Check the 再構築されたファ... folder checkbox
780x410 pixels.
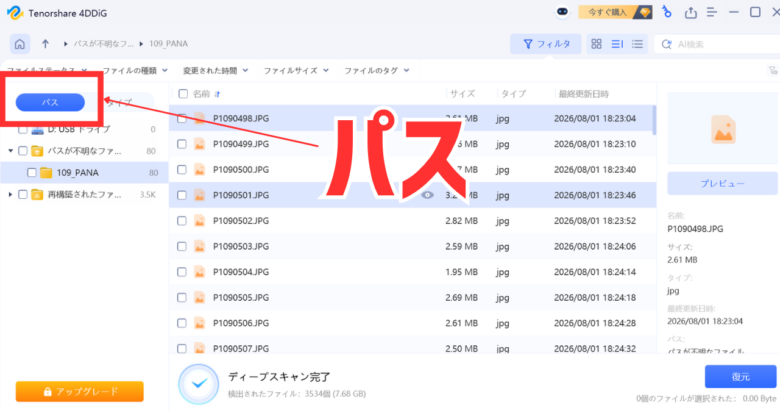click(x=23, y=195)
